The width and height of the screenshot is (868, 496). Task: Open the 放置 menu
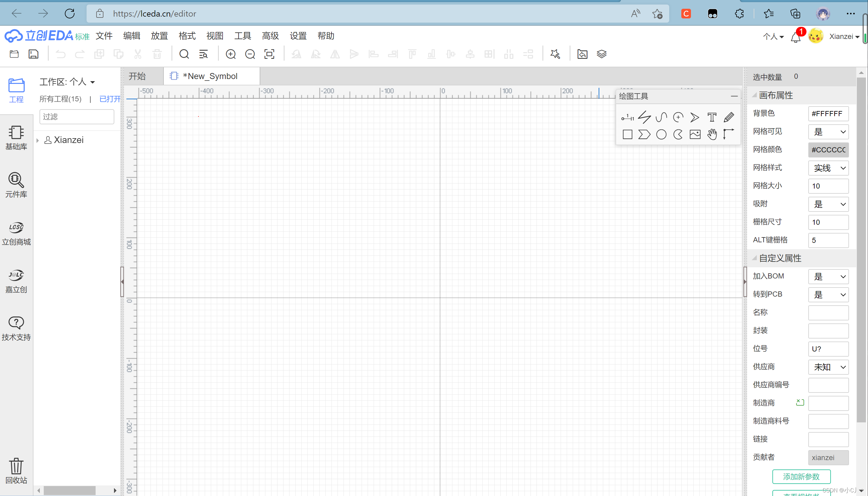coord(159,36)
